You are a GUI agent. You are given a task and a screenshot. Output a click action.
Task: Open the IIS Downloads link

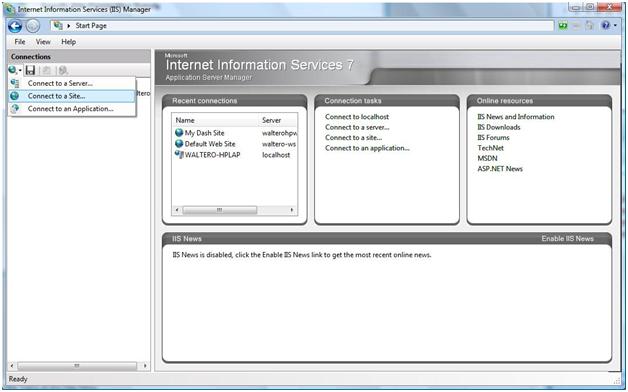(499, 127)
